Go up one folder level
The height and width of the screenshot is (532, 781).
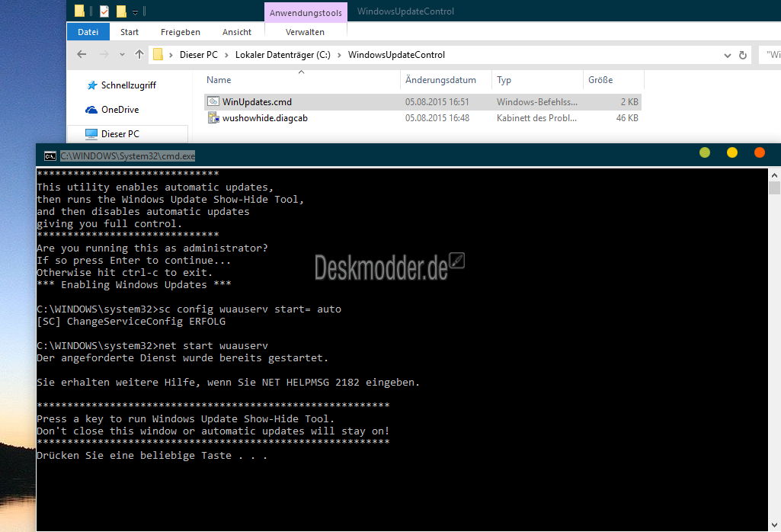click(139, 55)
